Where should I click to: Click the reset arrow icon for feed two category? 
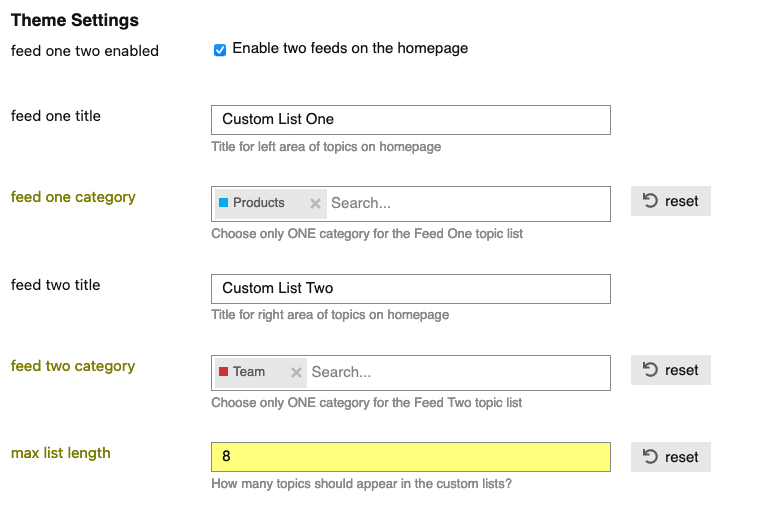(x=651, y=370)
